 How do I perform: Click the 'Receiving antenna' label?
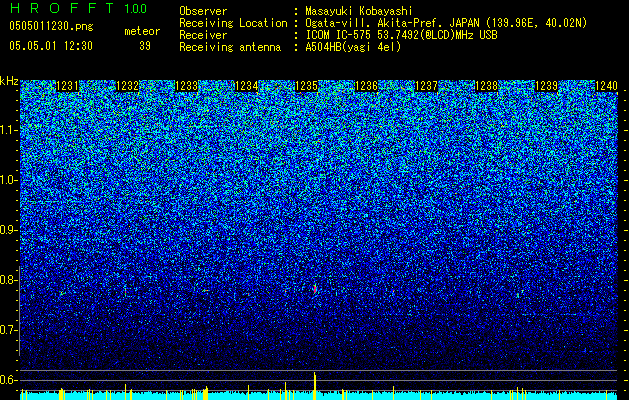tap(230, 47)
